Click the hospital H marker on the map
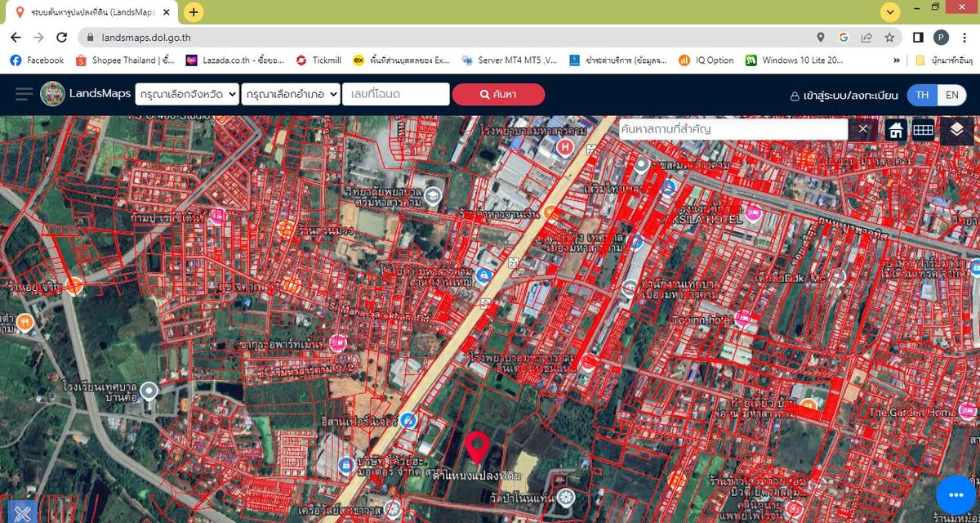Screen dimensions: 980x523 [564, 148]
